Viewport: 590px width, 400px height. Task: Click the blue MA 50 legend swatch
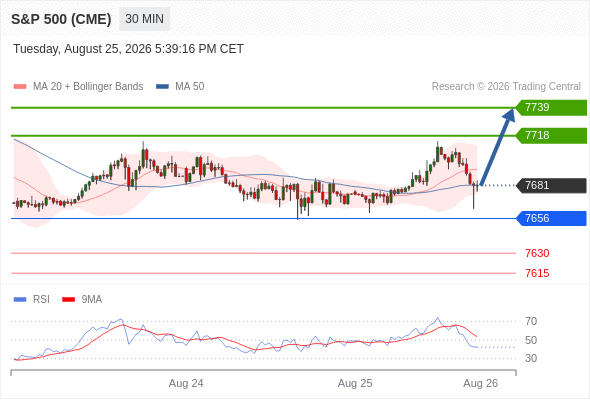tap(162, 87)
